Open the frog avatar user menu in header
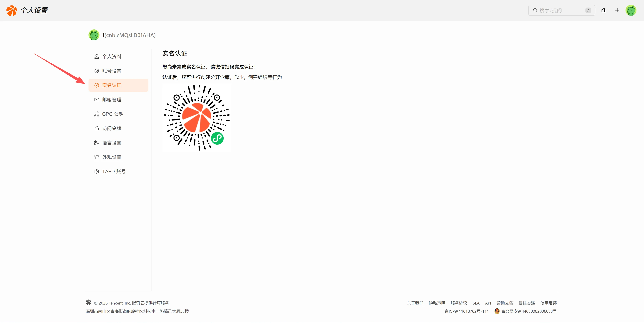 tap(631, 10)
